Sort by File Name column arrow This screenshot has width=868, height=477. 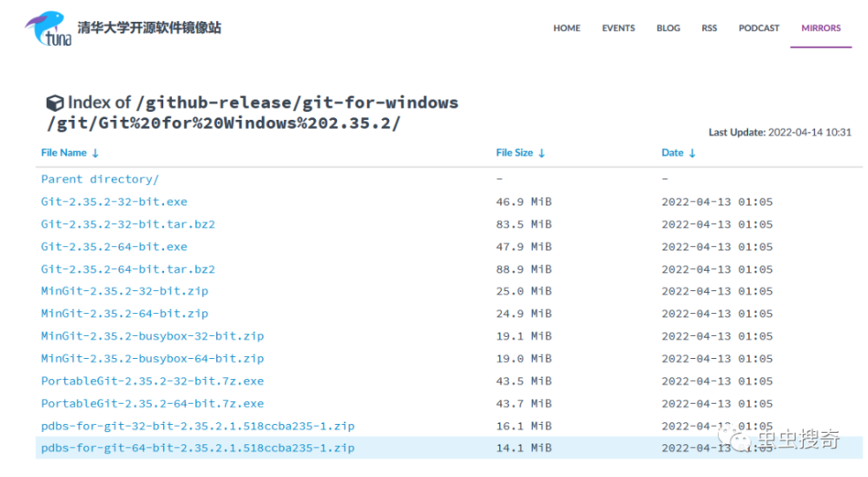point(95,153)
